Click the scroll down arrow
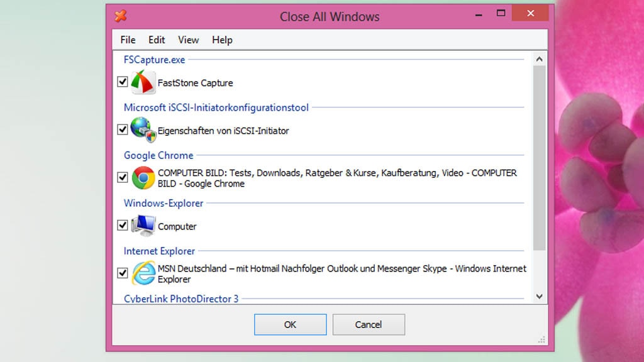 539,297
